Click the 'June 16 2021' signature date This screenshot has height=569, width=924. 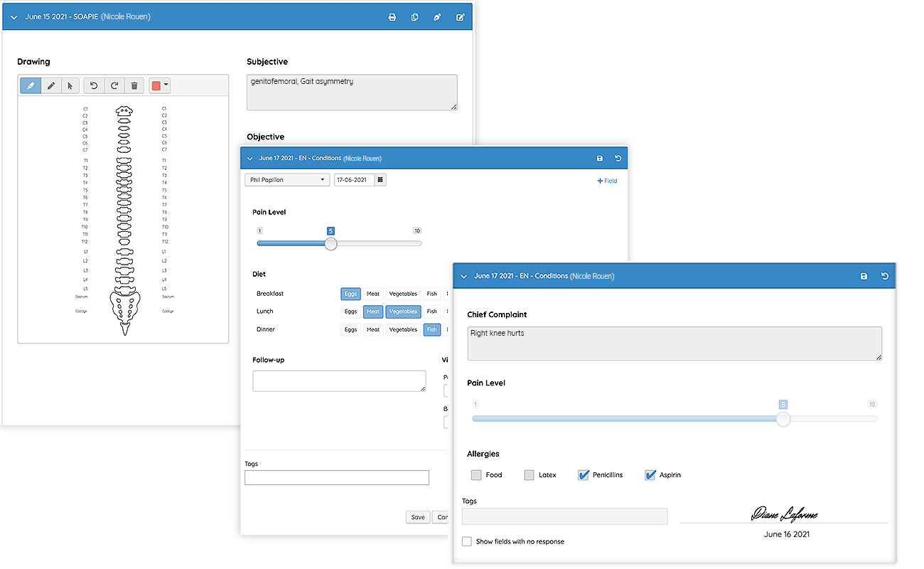787,534
